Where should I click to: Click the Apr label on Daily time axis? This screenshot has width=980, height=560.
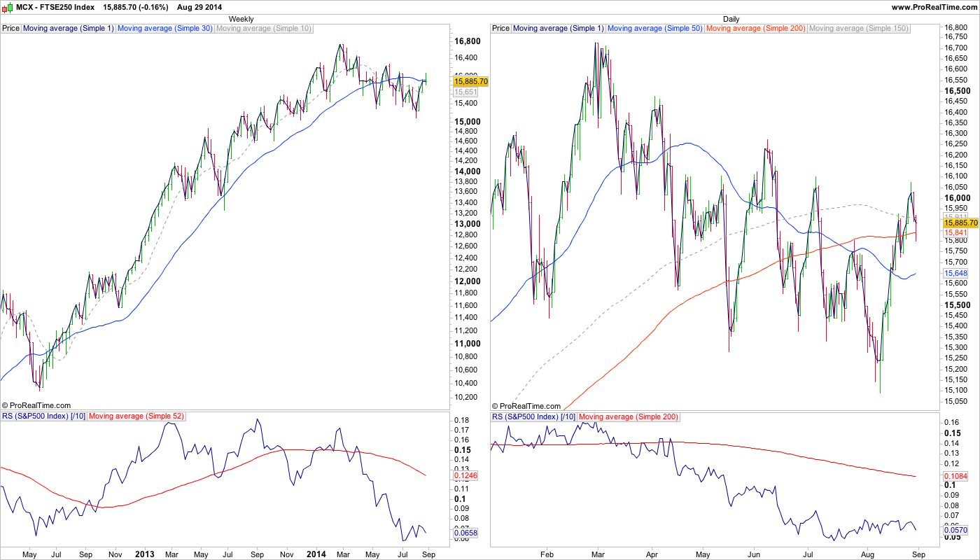652,554
